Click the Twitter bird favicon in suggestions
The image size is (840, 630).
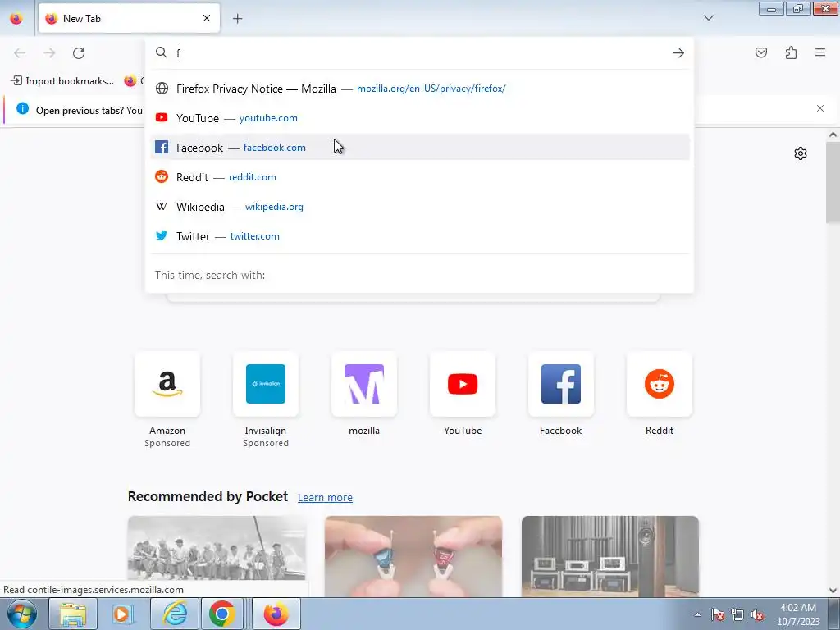coord(162,235)
